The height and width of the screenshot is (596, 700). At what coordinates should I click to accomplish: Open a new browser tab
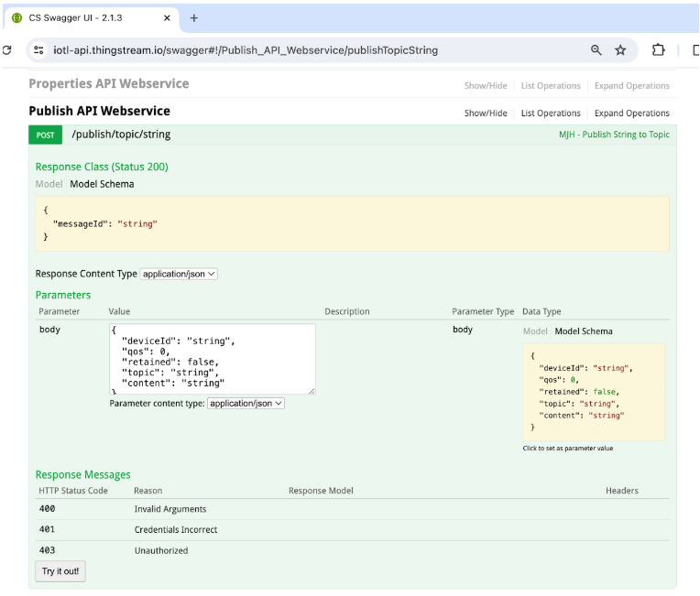193,17
